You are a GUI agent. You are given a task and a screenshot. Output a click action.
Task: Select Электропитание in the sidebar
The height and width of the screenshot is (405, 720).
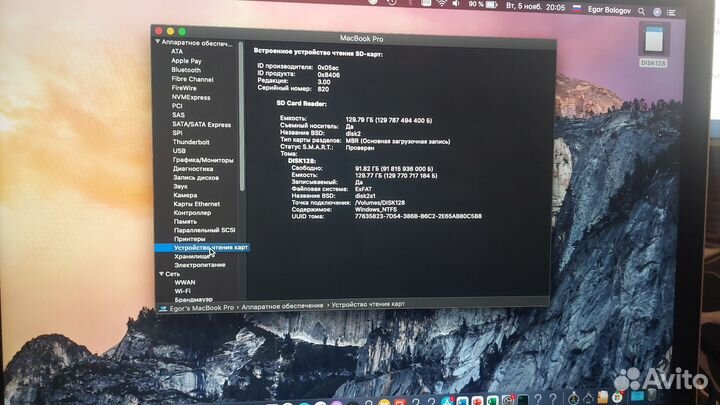(x=200, y=265)
